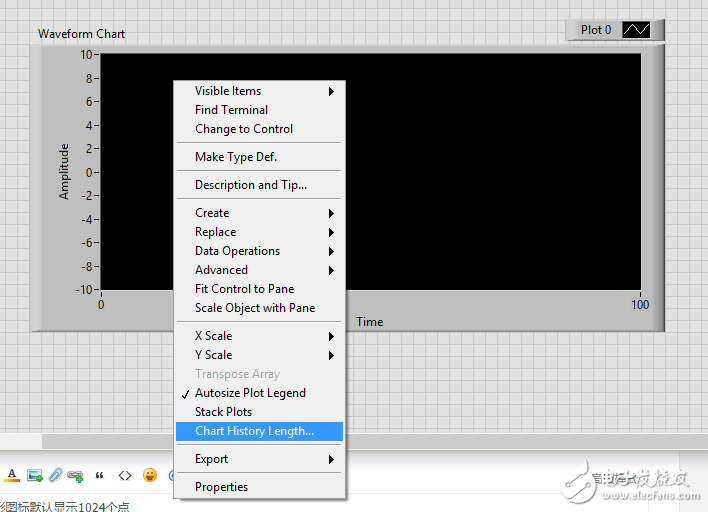Toggle the Autosize Plot Legend option
This screenshot has width=708, height=512.
259,393
